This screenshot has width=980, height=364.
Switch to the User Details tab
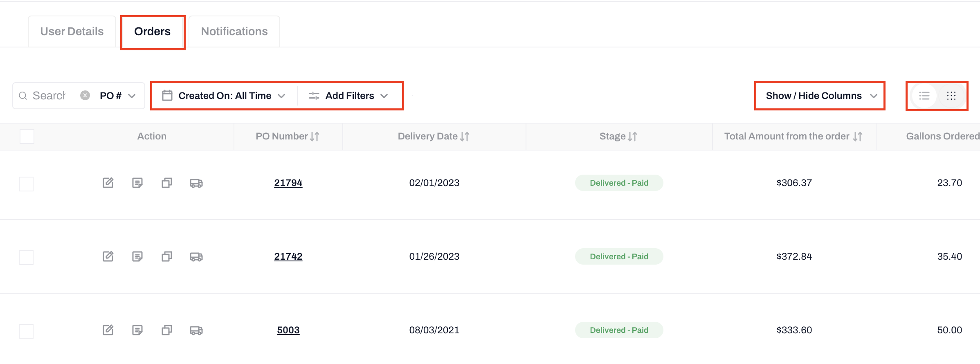72,31
